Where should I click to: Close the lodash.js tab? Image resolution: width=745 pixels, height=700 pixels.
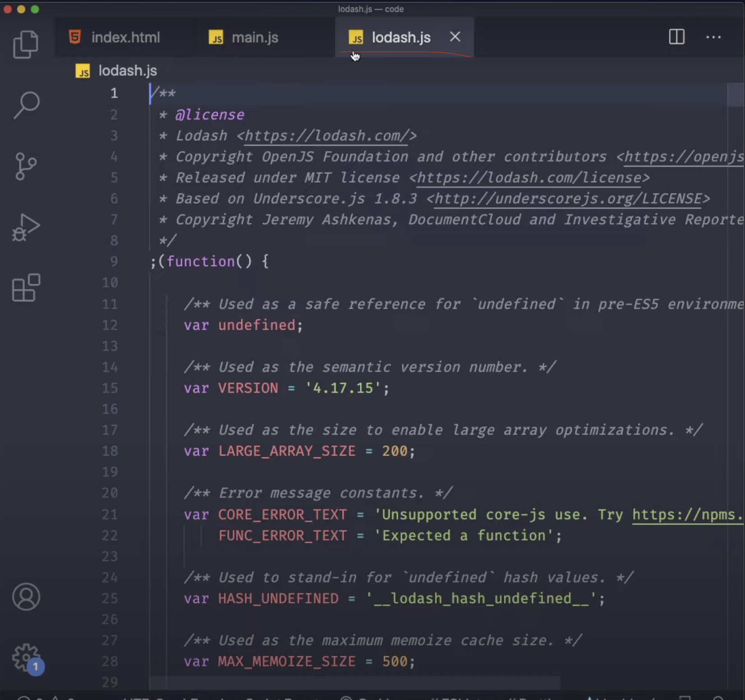pyautogui.click(x=455, y=37)
